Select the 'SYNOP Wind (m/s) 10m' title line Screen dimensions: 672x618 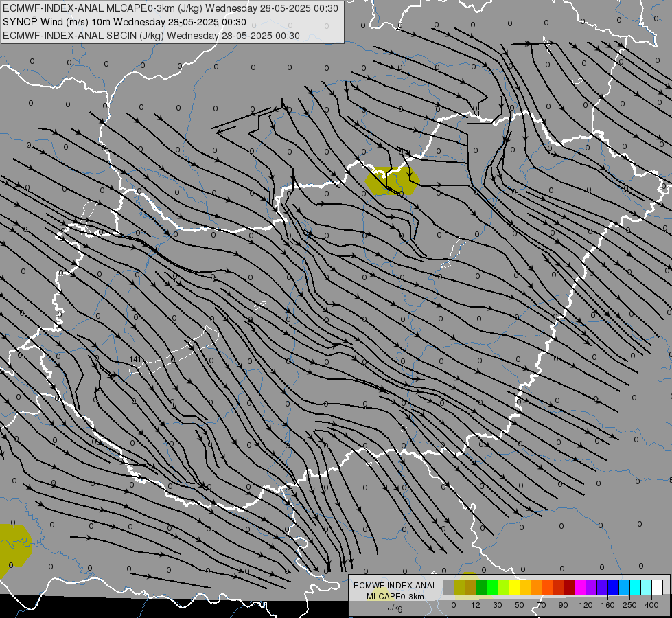[x=57, y=22]
